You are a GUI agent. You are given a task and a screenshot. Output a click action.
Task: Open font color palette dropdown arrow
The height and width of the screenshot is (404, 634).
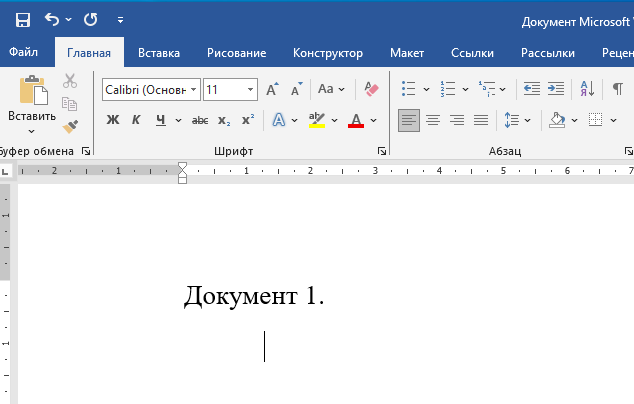(x=373, y=121)
